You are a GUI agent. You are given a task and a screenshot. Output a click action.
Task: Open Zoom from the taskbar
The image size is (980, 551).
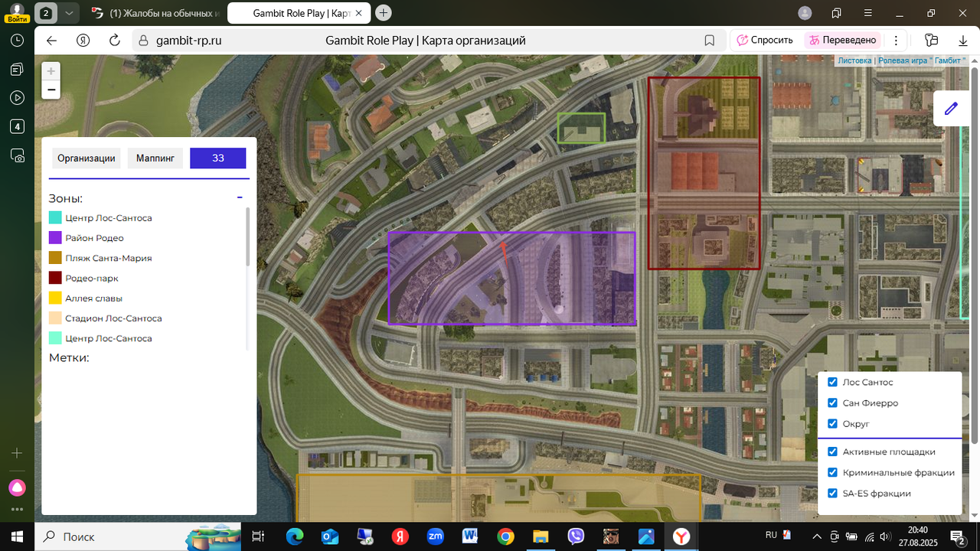435,536
